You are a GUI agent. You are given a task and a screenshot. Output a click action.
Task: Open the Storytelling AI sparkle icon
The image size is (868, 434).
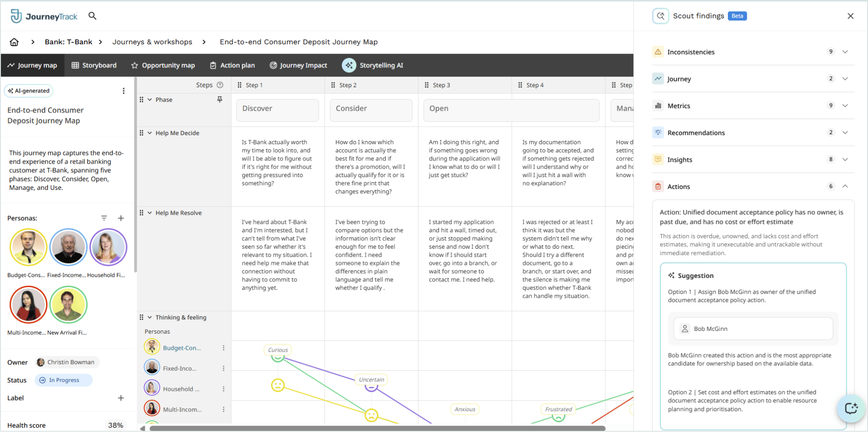pyautogui.click(x=349, y=65)
